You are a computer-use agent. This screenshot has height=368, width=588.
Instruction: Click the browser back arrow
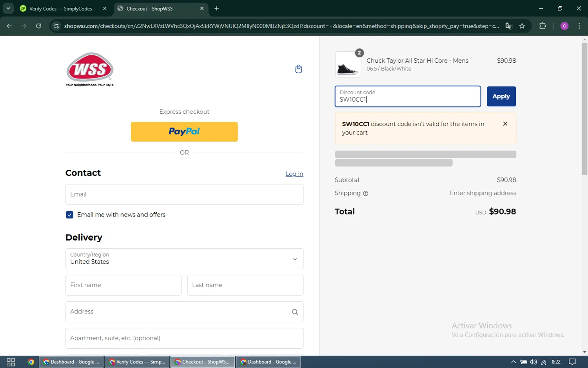[9, 26]
